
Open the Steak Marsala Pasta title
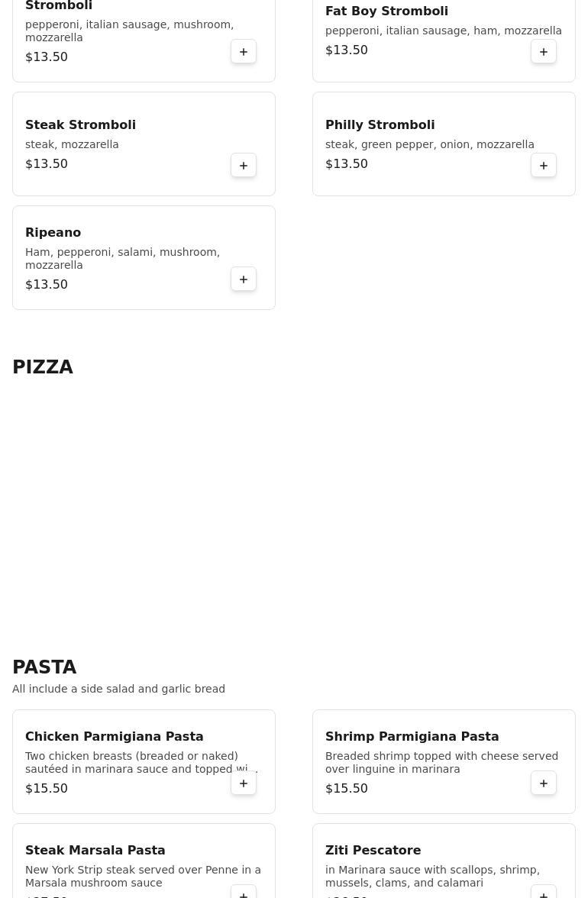pyautogui.click(x=95, y=851)
